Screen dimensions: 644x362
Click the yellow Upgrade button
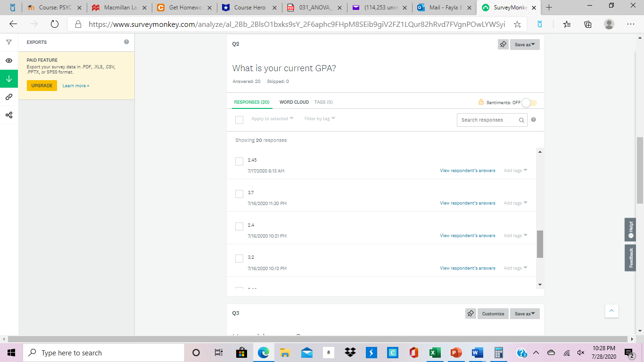[42, 85]
